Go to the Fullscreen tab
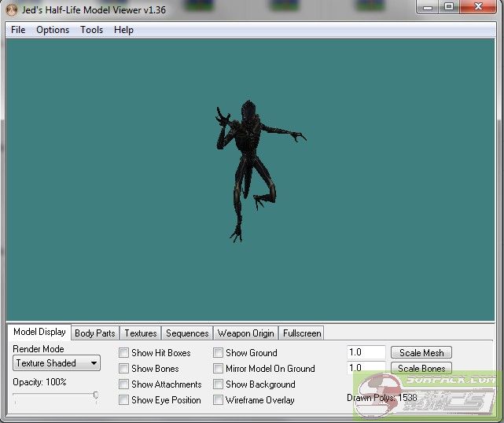The width and height of the screenshot is (504, 423). point(301,333)
